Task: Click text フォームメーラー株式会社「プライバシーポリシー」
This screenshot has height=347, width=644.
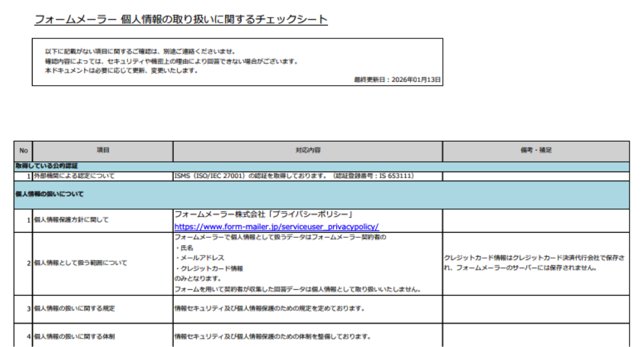Action: [x=263, y=214]
